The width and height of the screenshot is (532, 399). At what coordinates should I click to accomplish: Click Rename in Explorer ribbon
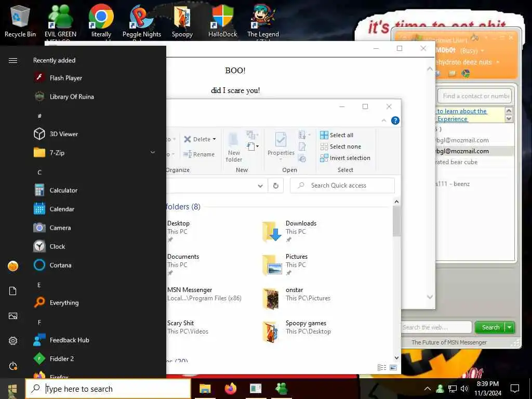coord(199,154)
